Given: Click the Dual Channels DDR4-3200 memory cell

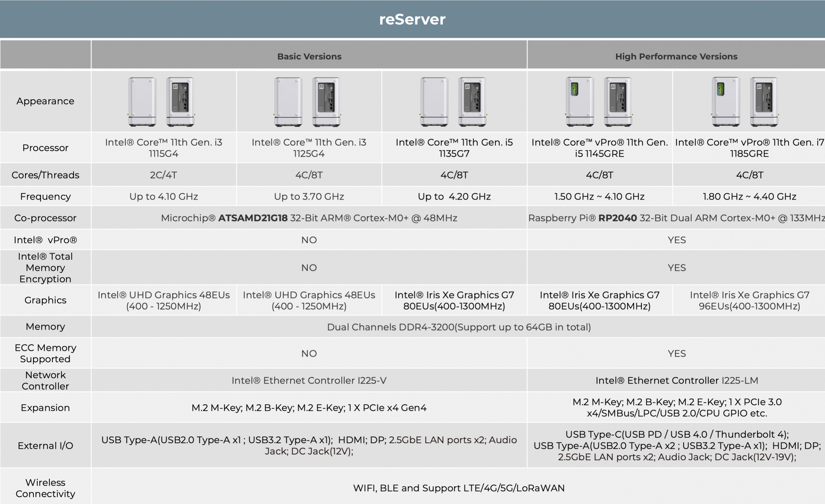Looking at the screenshot, I should pos(459,327).
